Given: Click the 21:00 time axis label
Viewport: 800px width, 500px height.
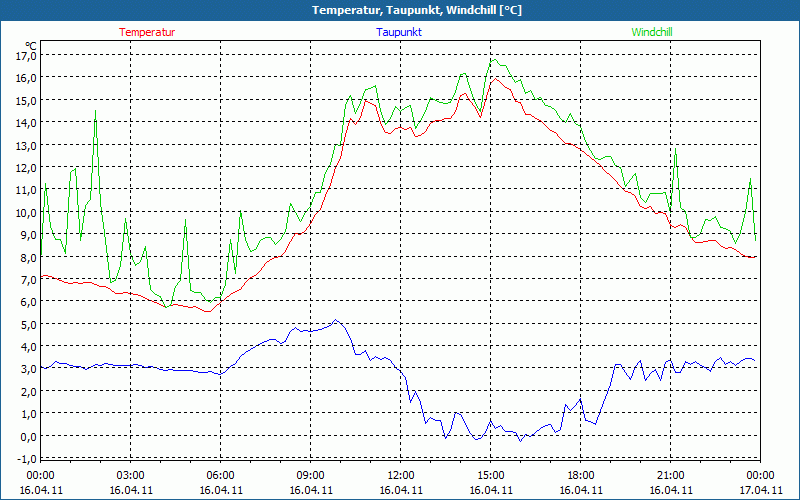Looking at the screenshot, I should [x=670, y=476].
